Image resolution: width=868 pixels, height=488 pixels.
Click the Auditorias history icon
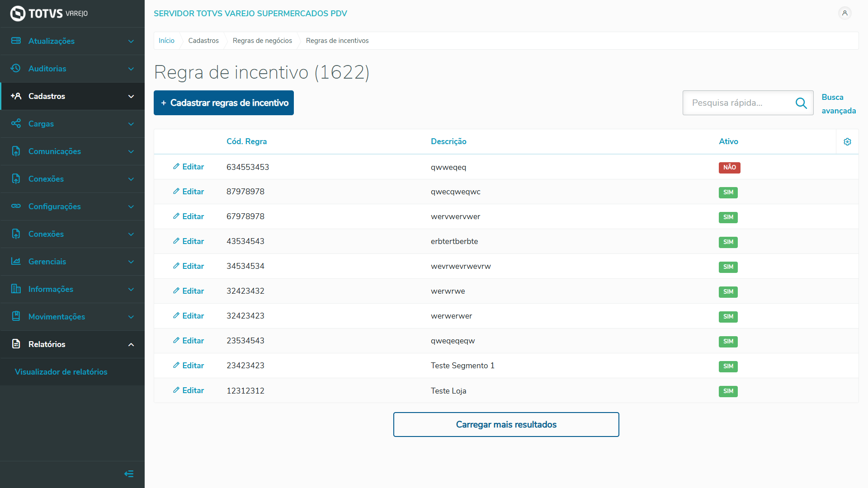[16, 68]
